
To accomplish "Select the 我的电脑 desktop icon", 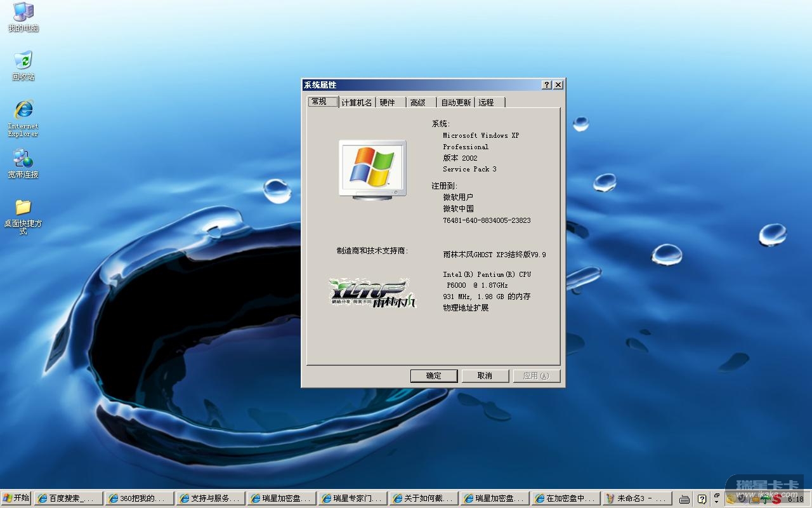I will pyautogui.click(x=23, y=17).
